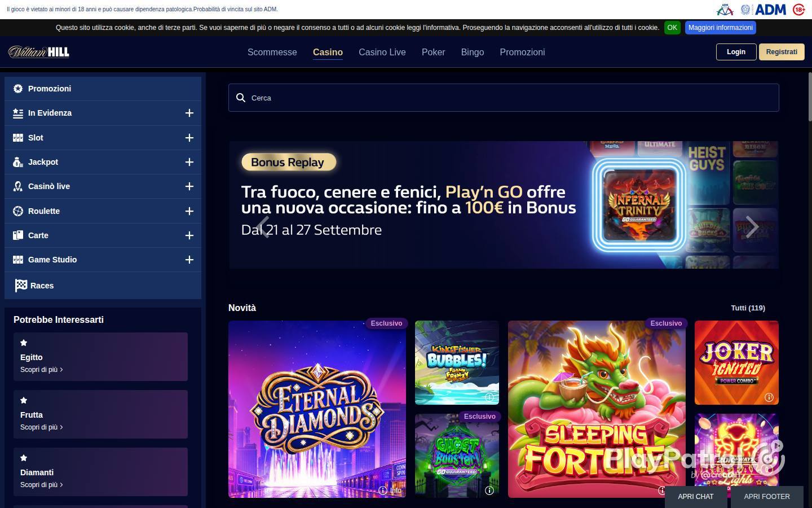Screen dimensions: 812x508
Task: Expand the Roulette category
Action: pyautogui.click(x=189, y=211)
